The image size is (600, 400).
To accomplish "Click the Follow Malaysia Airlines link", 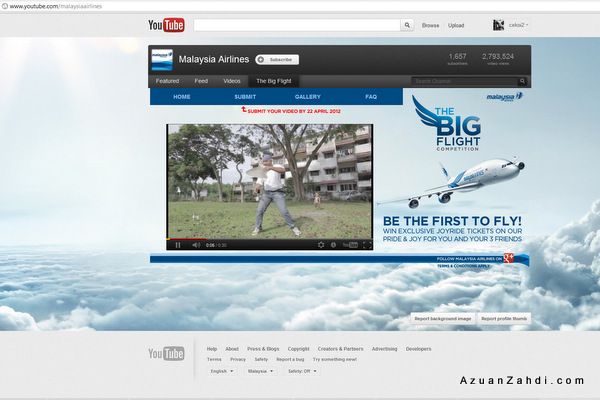I will (469, 259).
